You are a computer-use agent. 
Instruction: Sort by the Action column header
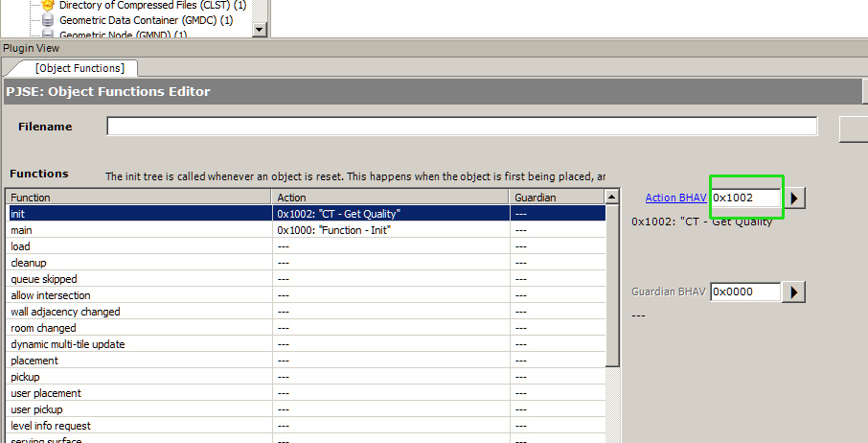(390, 198)
